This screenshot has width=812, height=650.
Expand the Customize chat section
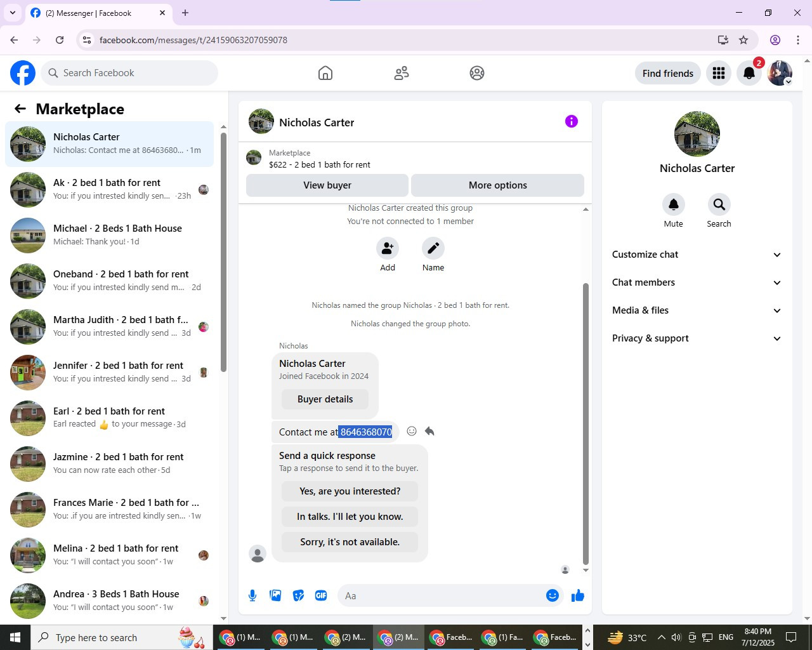(697, 255)
